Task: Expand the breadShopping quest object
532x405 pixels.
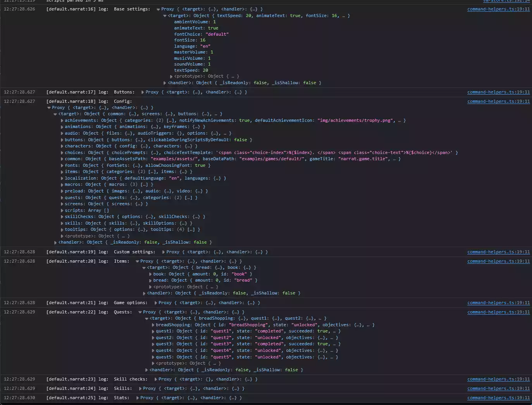Action: [153, 325]
